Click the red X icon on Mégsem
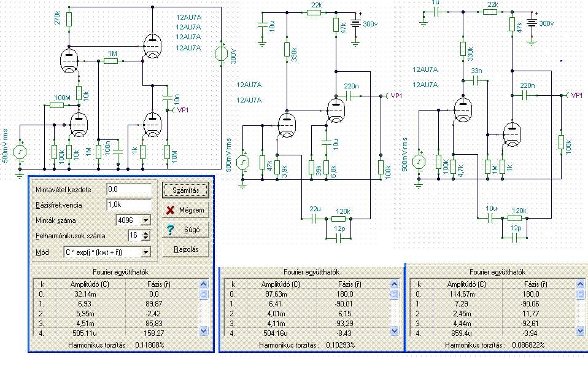This screenshot has width=588, height=374. (x=170, y=210)
